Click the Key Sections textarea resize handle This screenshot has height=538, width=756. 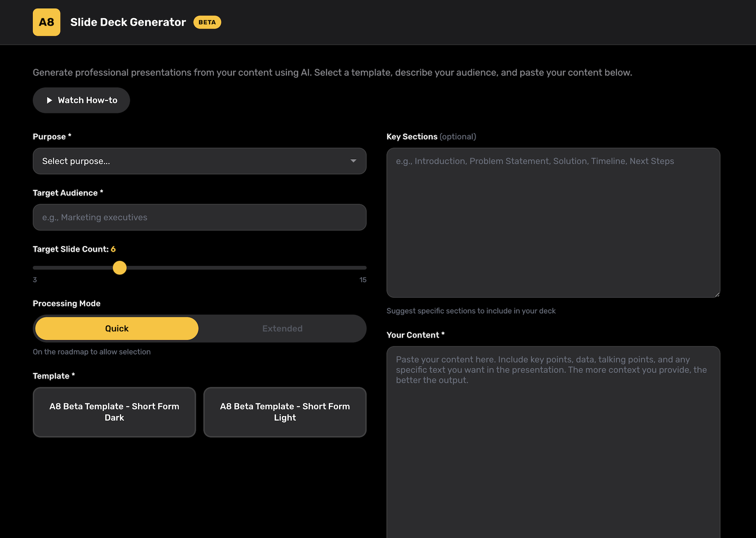point(717,294)
